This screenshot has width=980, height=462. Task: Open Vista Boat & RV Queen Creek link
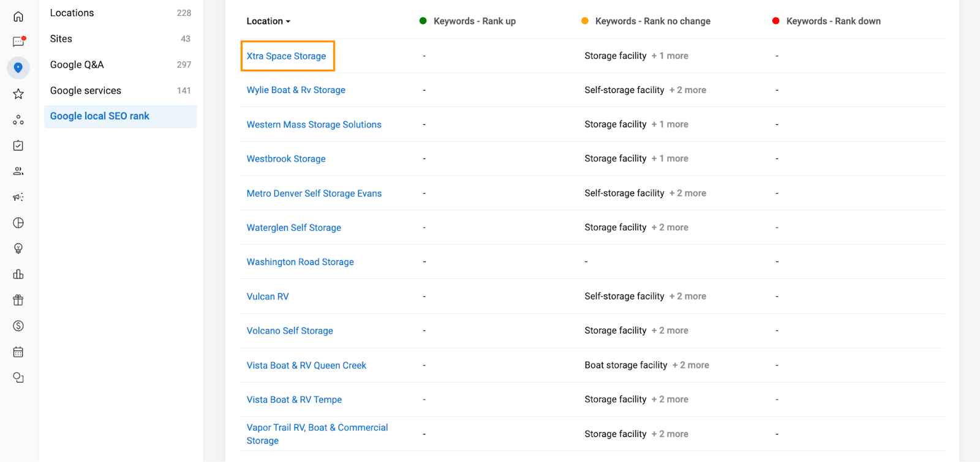[306, 365]
